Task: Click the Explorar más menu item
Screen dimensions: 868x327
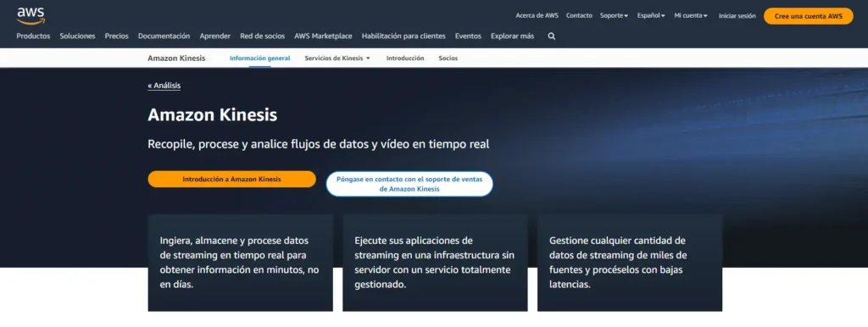Action: (x=512, y=36)
